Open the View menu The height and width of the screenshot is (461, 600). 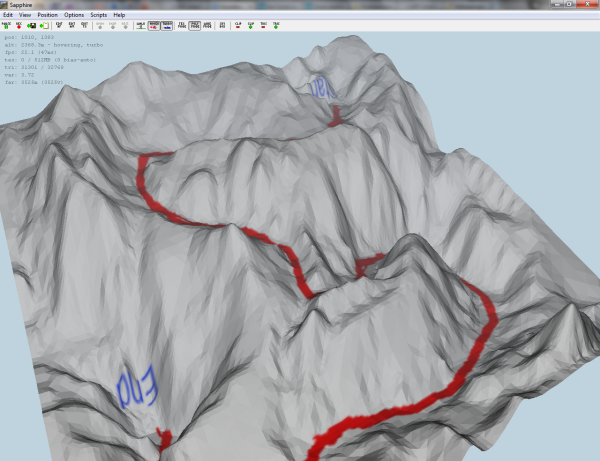24,15
